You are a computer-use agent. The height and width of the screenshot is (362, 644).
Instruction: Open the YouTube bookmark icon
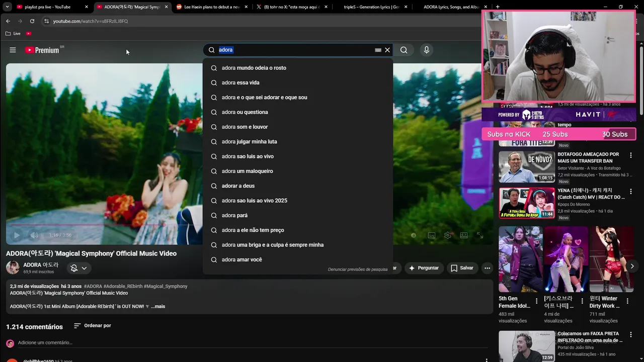tap(29, 33)
